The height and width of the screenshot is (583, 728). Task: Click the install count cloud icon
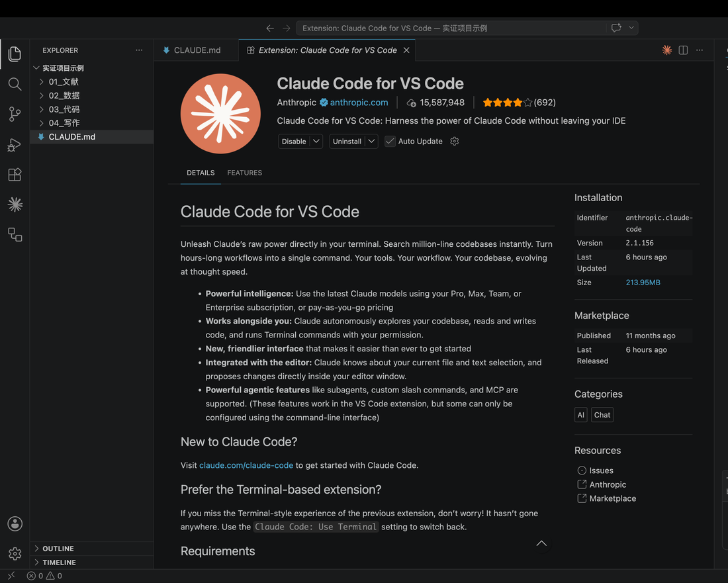click(412, 103)
